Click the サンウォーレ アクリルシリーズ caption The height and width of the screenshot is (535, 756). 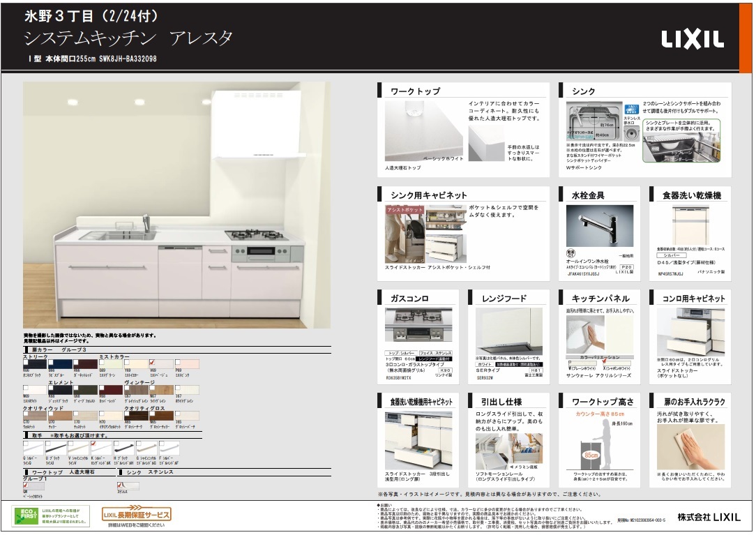598,375
